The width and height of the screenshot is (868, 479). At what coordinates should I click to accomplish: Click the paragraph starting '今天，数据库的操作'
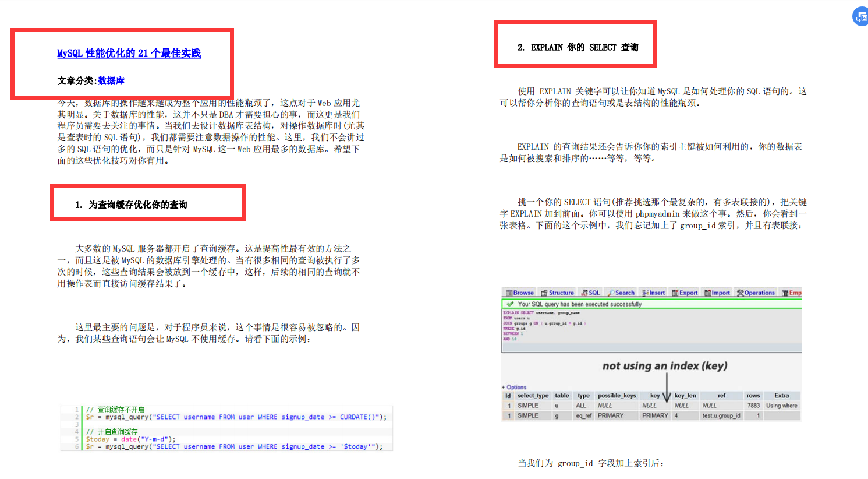tap(211, 132)
